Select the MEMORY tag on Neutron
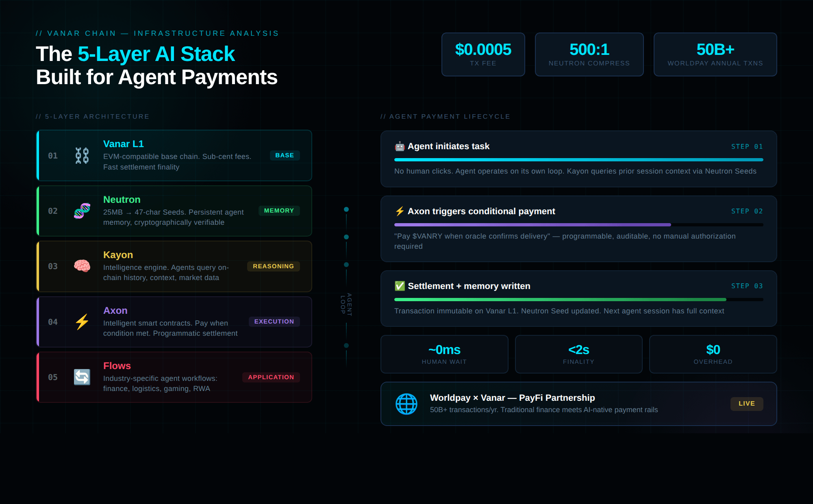Image resolution: width=813 pixels, height=504 pixels. 279,211
